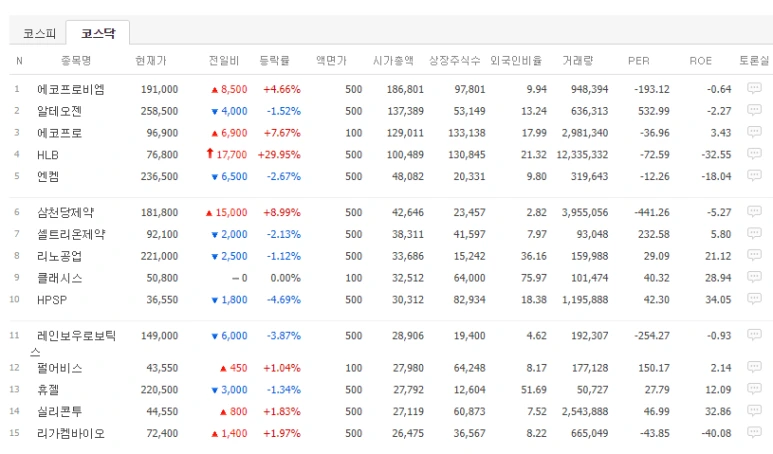
Task: Click HPSP's ROE value 34.05
Action: tap(718, 300)
